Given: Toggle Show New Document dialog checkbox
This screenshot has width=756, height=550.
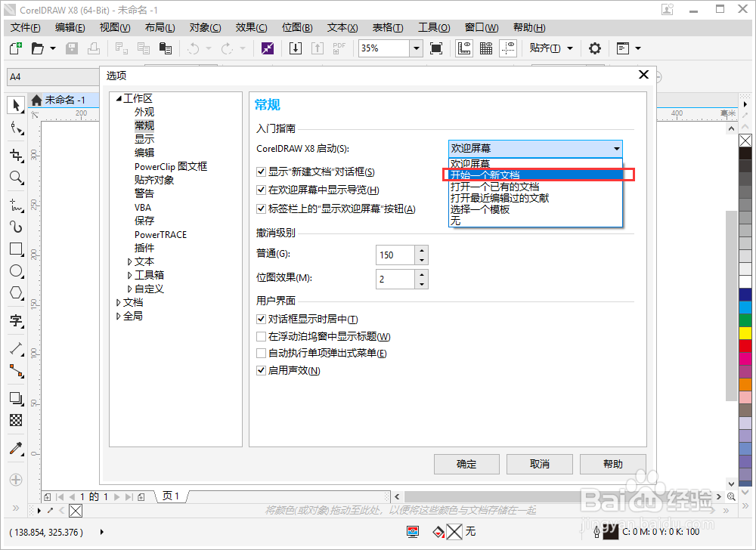Looking at the screenshot, I should point(261,172).
